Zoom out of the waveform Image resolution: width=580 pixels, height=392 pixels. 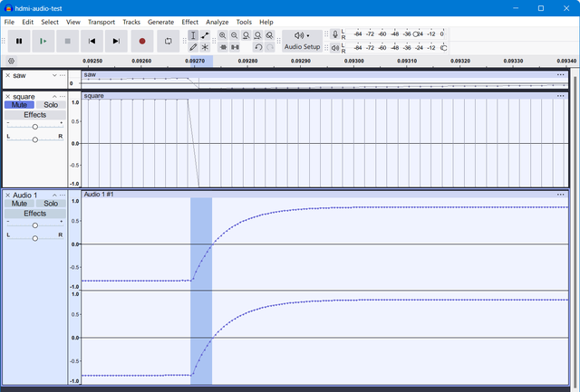(234, 35)
